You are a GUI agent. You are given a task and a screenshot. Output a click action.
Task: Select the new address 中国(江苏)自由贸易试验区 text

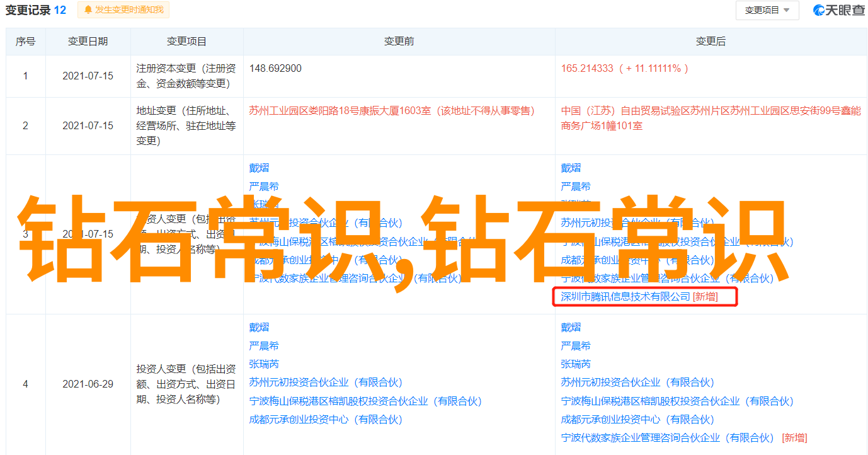(x=711, y=118)
